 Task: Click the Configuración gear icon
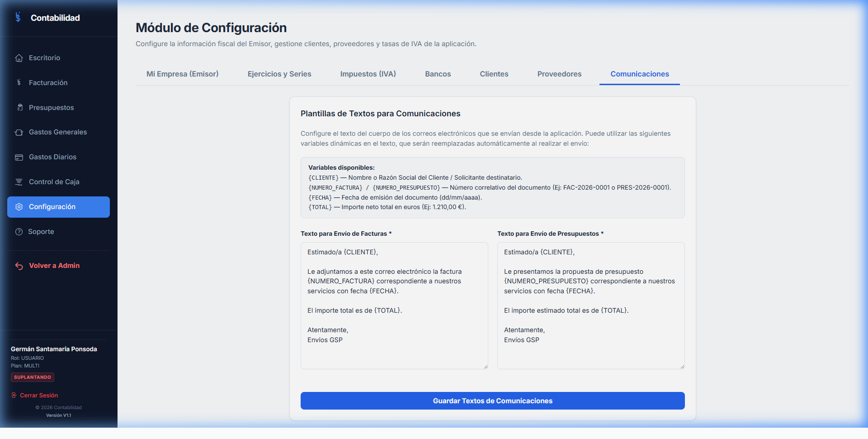[19, 207]
